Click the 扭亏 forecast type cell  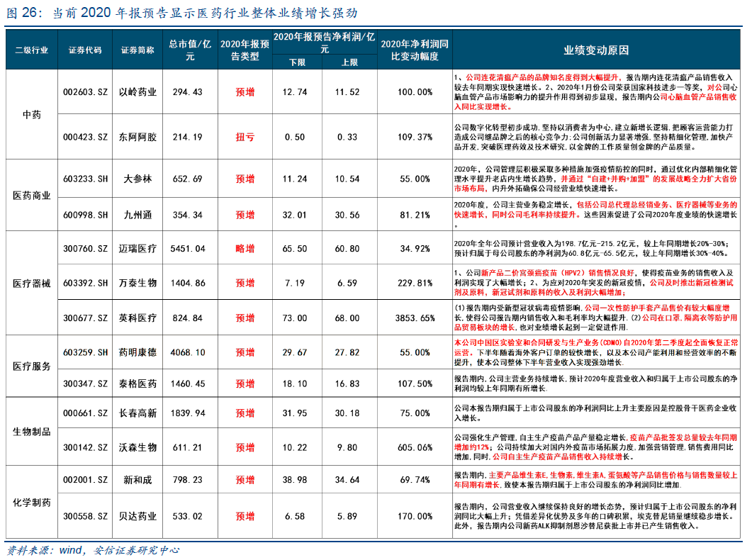tap(245, 138)
